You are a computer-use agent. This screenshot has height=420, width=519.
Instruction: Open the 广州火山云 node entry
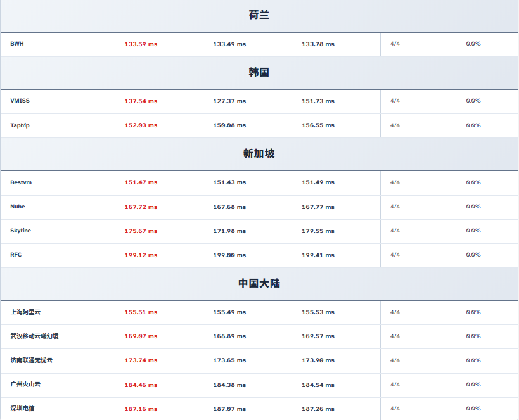25,385
